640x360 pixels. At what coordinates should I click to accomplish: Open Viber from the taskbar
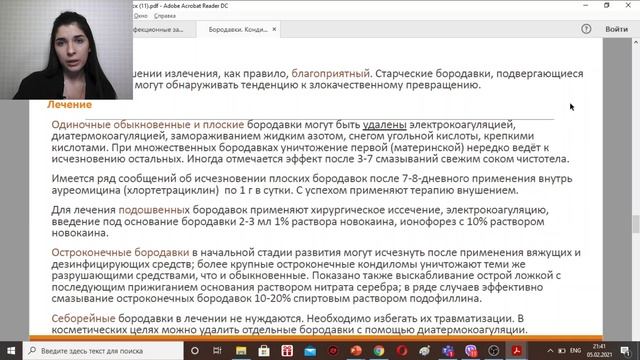pyautogui.click(x=471, y=351)
